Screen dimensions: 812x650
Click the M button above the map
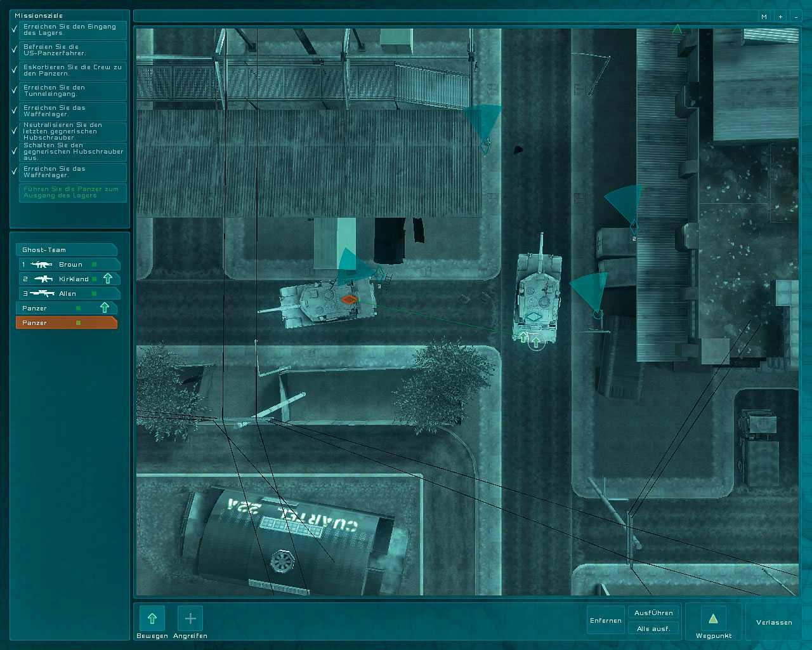coord(764,17)
